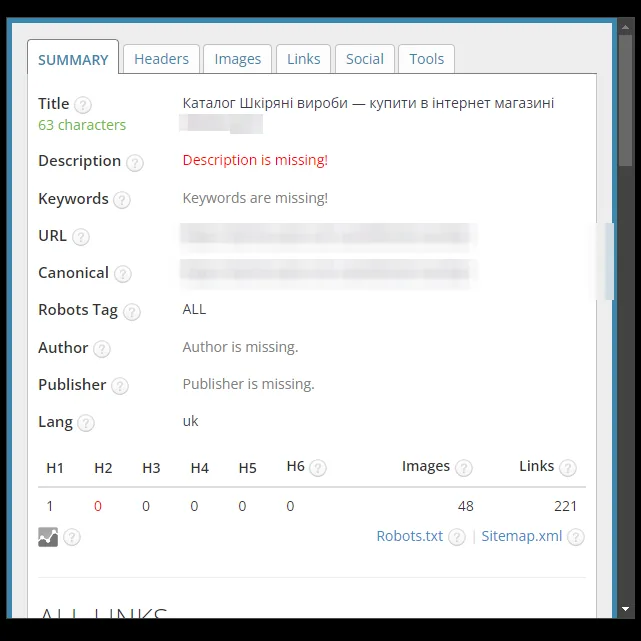The image size is (641, 641).
Task: Switch to the Headers tab
Action: [161, 59]
